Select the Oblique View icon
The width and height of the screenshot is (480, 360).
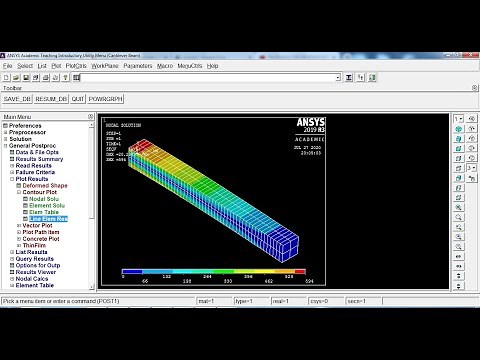[x=459, y=139]
